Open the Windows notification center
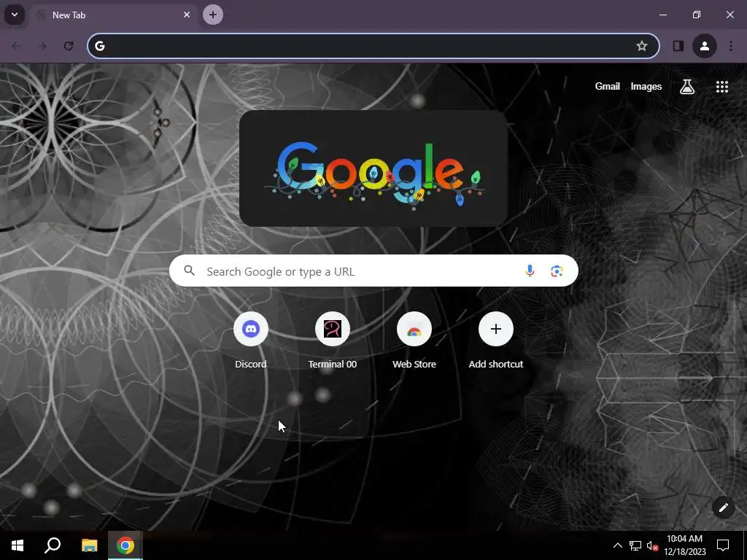Image resolution: width=747 pixels, height=560 pixels. point(723,545)
